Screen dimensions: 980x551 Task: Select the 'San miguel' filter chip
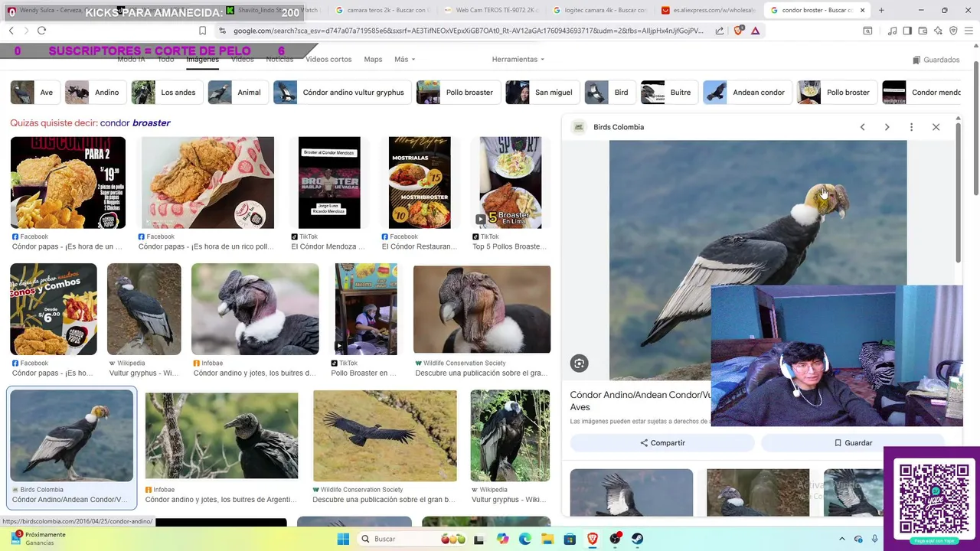pyautogui.click(x=541, y=93)
